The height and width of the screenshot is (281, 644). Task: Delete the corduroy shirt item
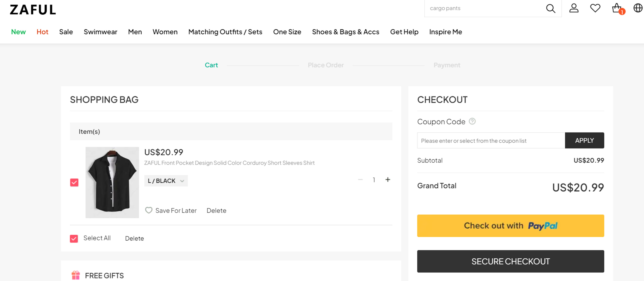pos(216,210)
